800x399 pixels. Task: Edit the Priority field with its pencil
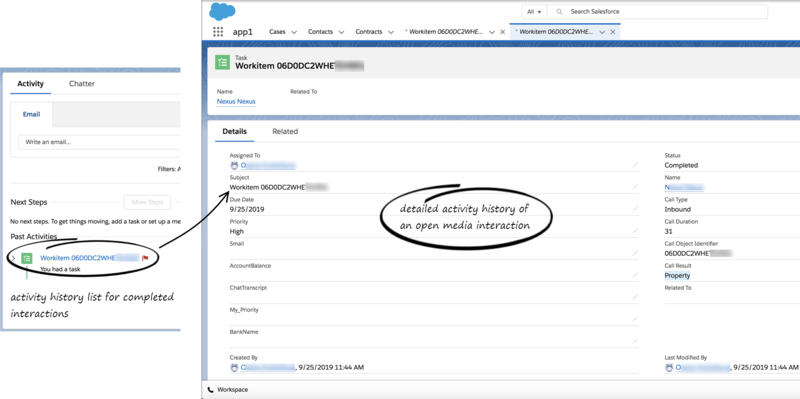635,231
